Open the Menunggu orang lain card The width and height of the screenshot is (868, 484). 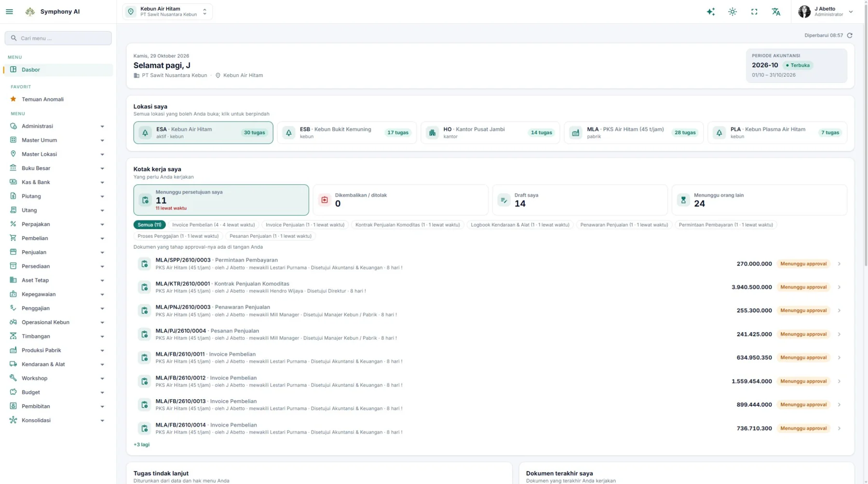[x=759, y=200]
